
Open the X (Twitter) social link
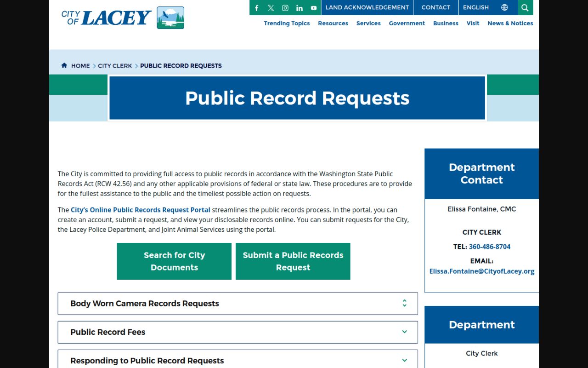tap(271, 8)
